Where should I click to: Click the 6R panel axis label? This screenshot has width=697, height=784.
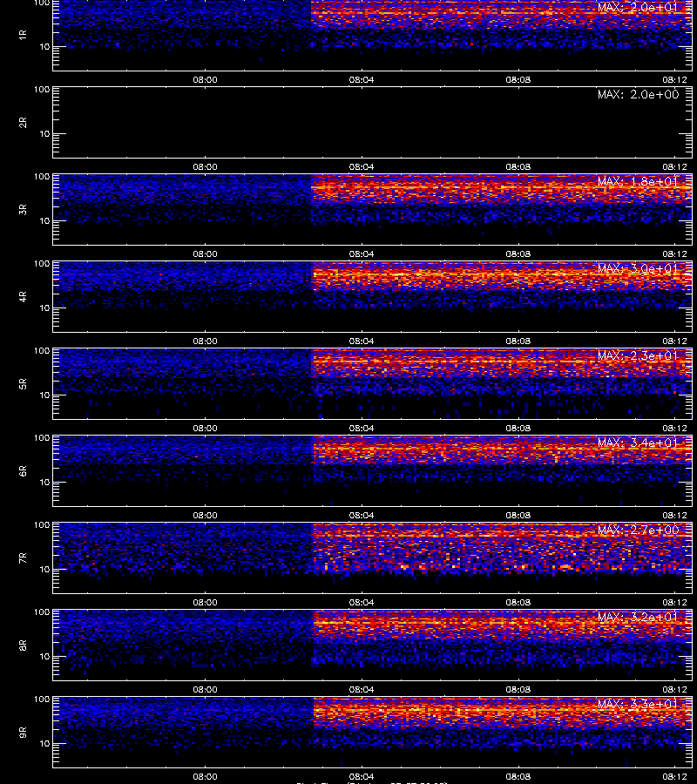pos(23,471)
